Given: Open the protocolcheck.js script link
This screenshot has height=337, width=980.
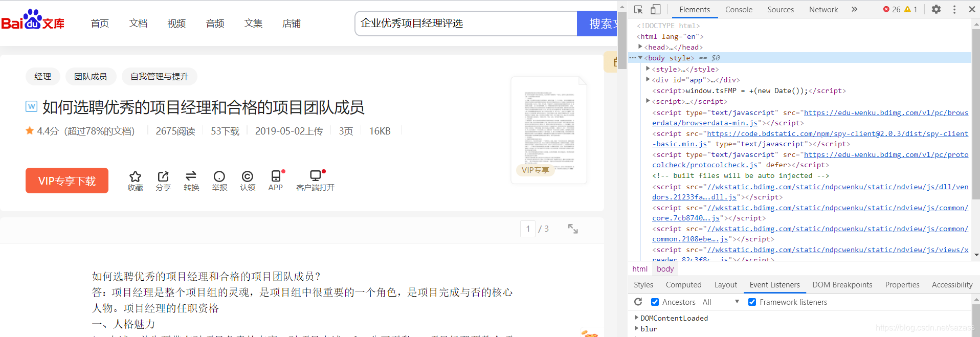Looking at the screenshot, I should (810, 160).
